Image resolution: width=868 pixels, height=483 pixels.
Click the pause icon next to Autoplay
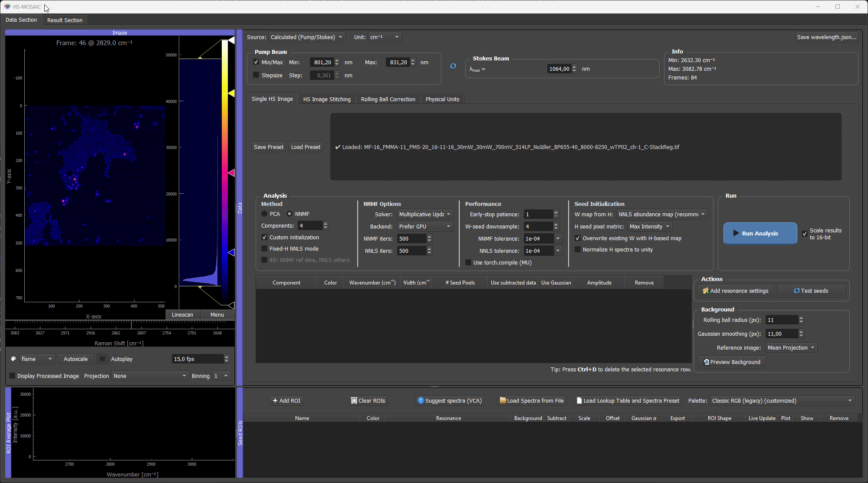coord(102,359)
